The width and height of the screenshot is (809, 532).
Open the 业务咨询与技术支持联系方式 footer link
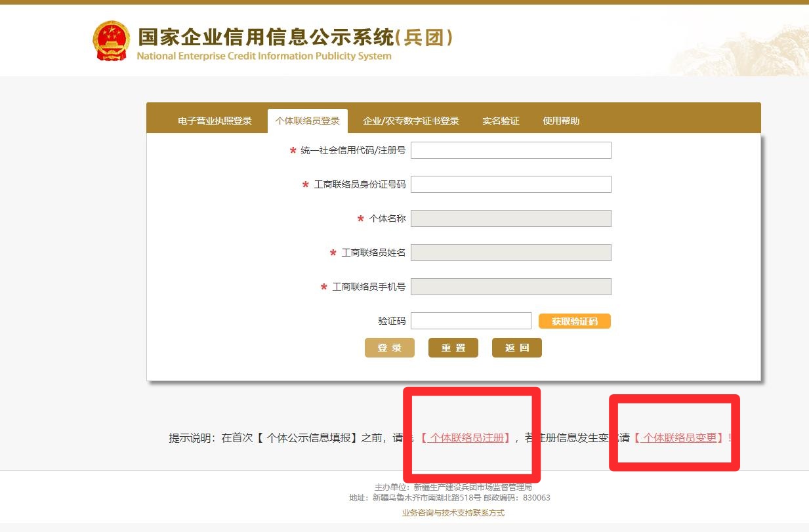tap(453, 513)
